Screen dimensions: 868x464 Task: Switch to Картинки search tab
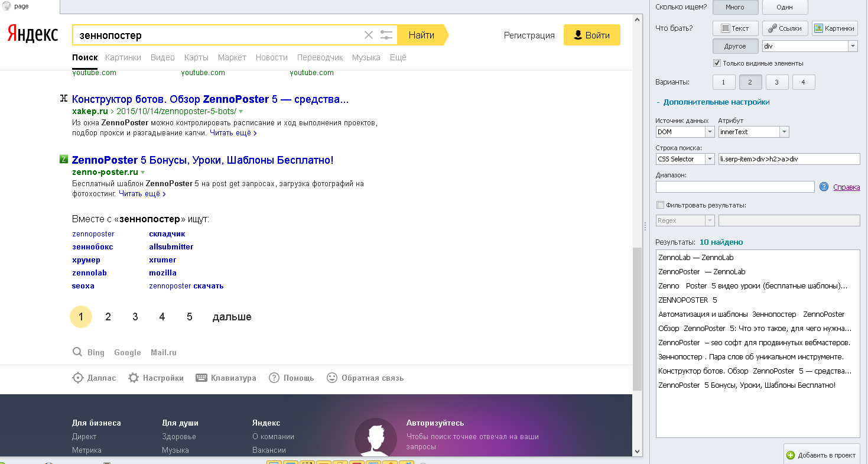click(x=123, y=57)
